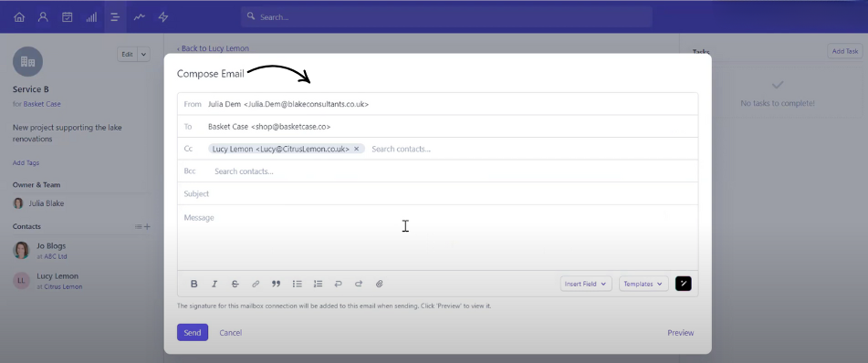Click the Edit project button
The image size is (868, 363).
(127, 54)
